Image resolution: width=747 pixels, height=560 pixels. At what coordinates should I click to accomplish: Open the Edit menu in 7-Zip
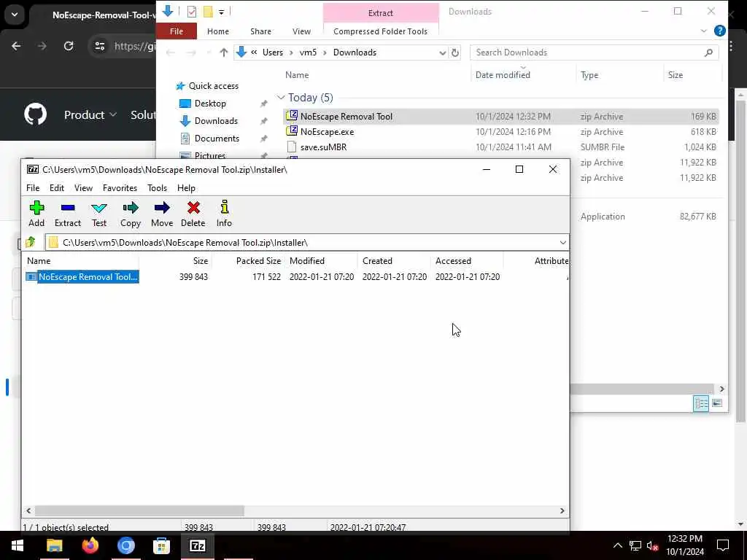coord(57,188)
